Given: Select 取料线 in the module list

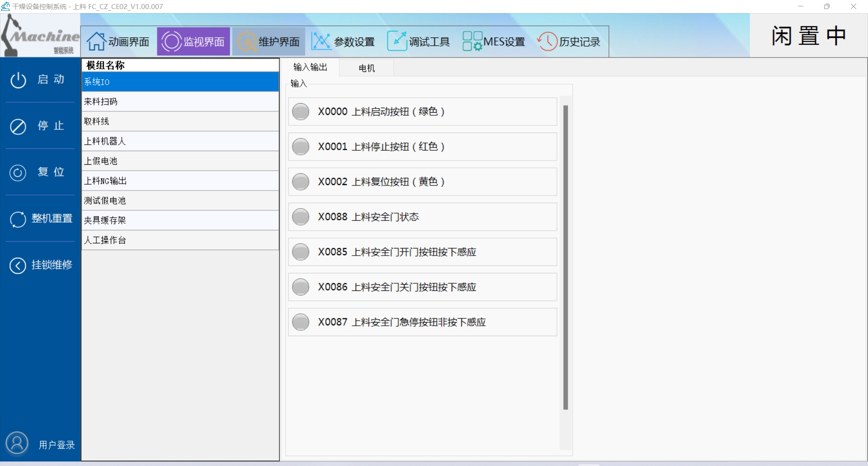Looking at the screenshot, I should tap(180, 121).
